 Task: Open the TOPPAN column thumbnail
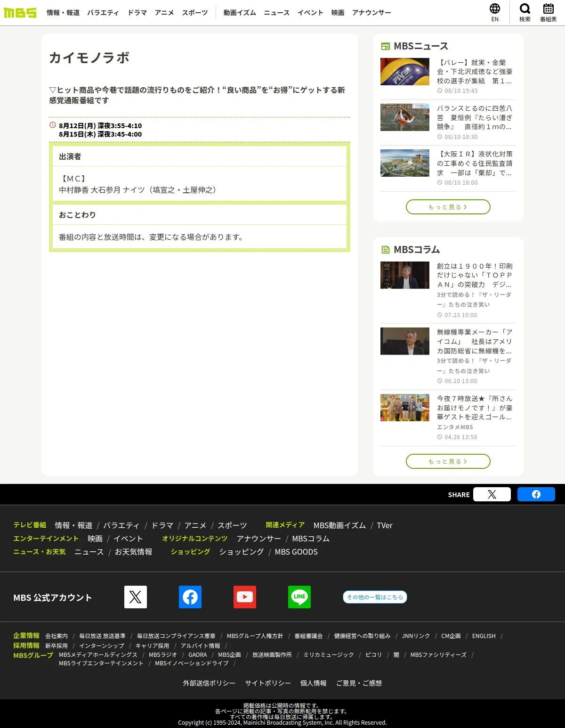coord(405,275)
